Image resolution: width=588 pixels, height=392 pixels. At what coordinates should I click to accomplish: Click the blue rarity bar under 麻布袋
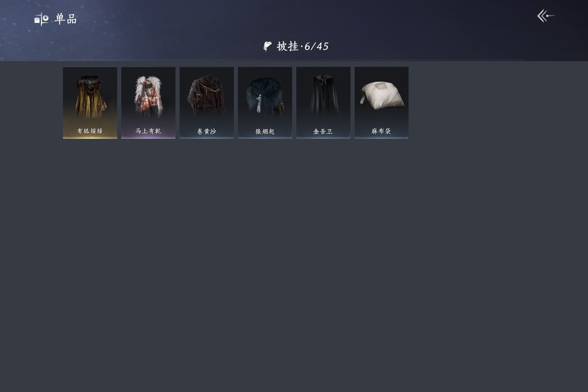coord(381,137)
